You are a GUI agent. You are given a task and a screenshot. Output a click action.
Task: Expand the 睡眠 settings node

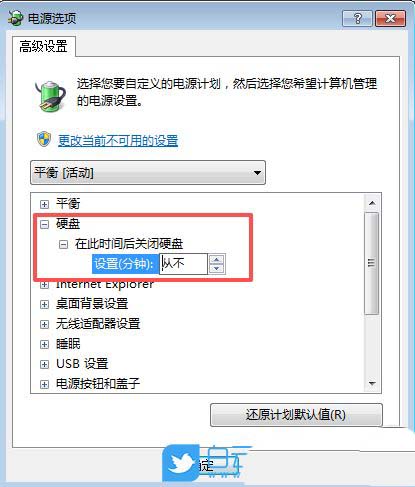[x=44, y=344]
